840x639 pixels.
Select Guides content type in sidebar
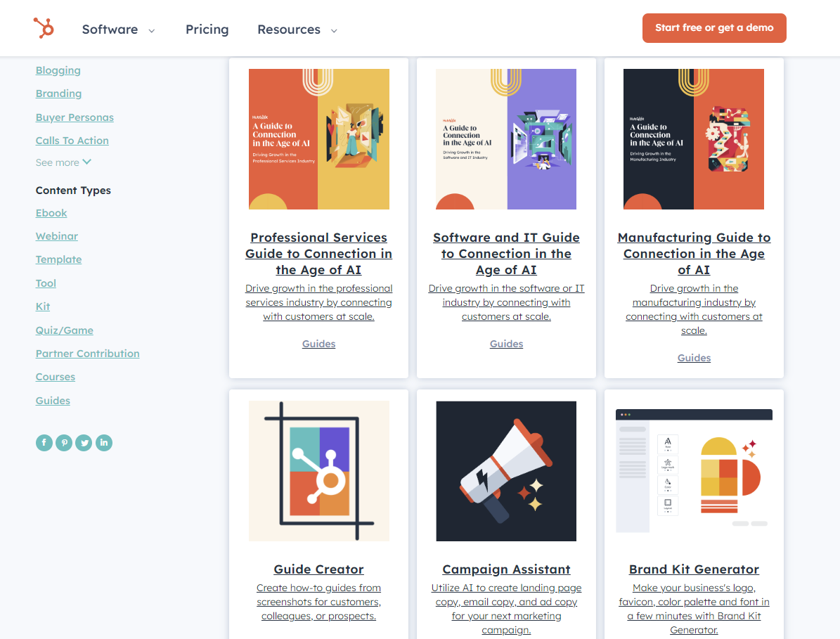pyautogui.click(x=53, y=400)
